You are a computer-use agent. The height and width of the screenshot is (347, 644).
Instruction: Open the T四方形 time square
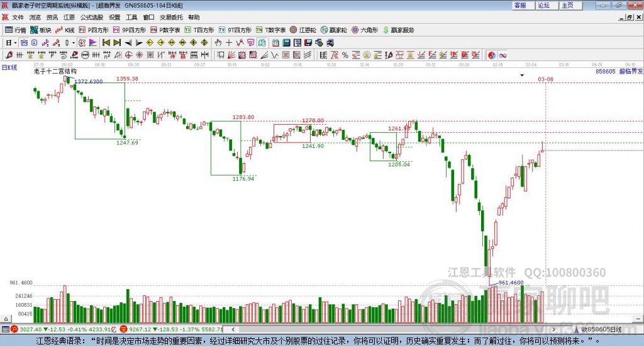[199, 30]
